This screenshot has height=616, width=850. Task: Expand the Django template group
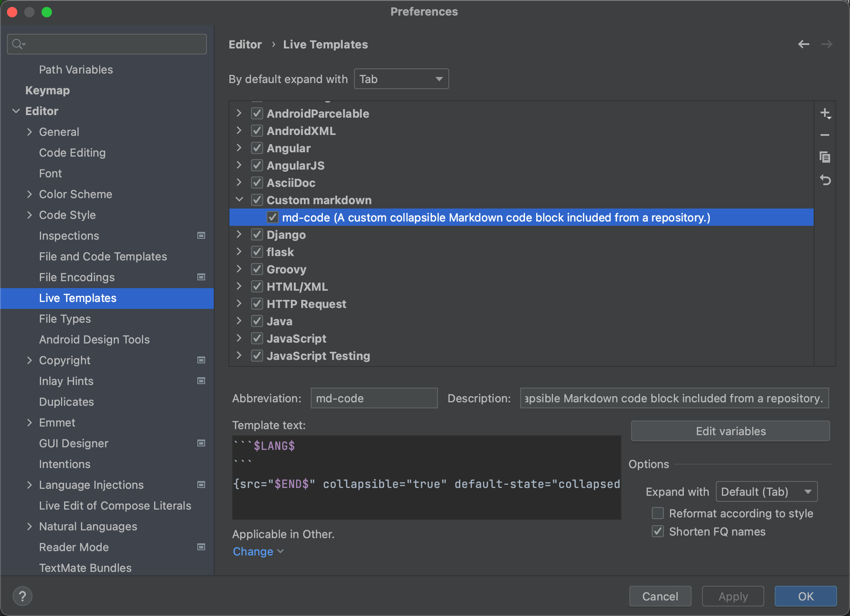239,234
